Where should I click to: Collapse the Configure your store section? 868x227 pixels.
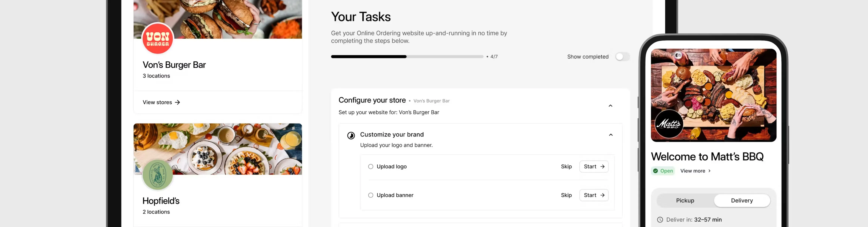point(610,106)
